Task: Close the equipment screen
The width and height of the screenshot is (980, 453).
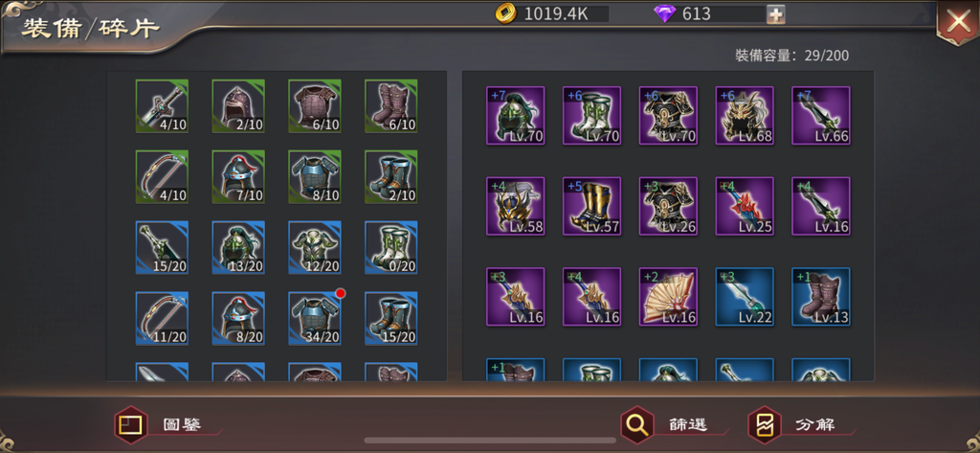Action: click(x=957, y=22)
